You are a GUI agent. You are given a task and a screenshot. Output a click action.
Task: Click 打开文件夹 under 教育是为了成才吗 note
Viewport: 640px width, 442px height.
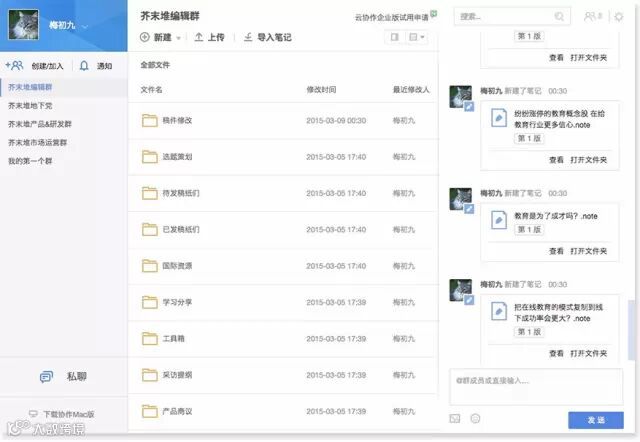pos(589,251)
